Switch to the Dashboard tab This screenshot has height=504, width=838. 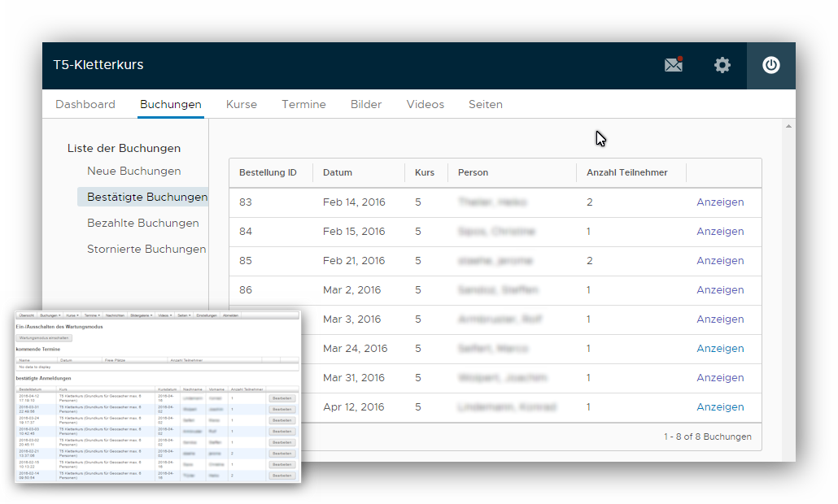85,104
